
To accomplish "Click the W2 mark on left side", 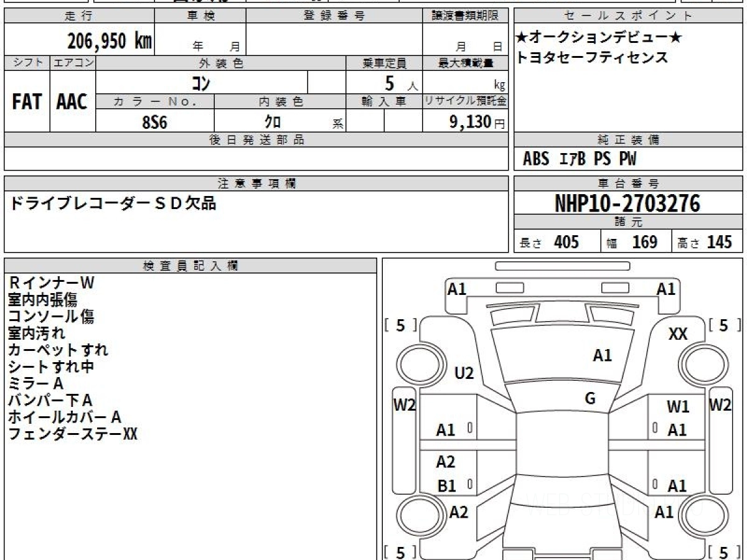I will 405,405.
